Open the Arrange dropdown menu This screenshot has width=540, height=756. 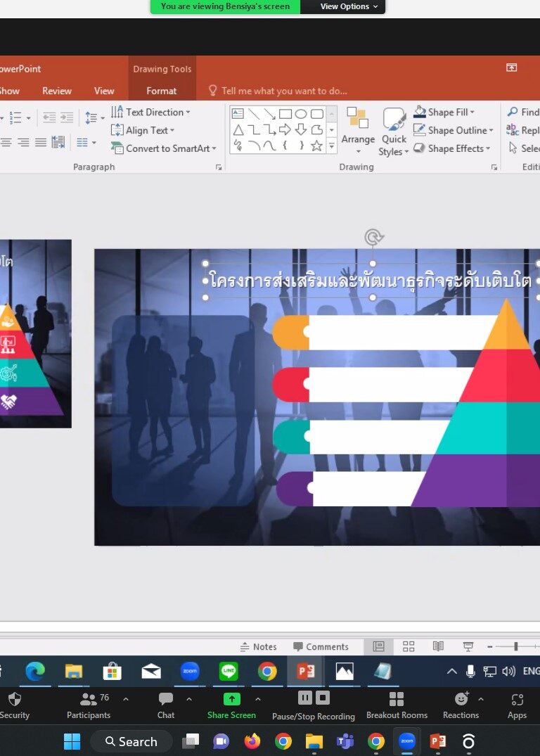click(358, 131)
